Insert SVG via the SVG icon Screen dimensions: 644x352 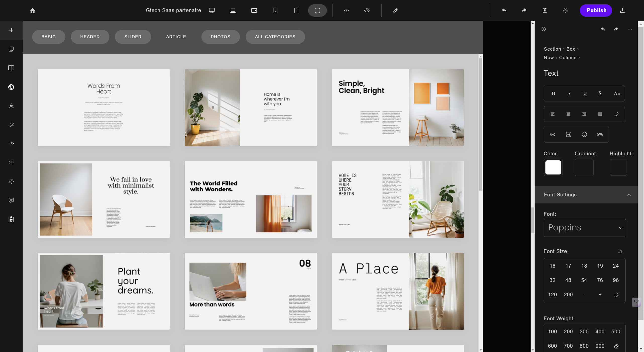click(x=600, y=134)
